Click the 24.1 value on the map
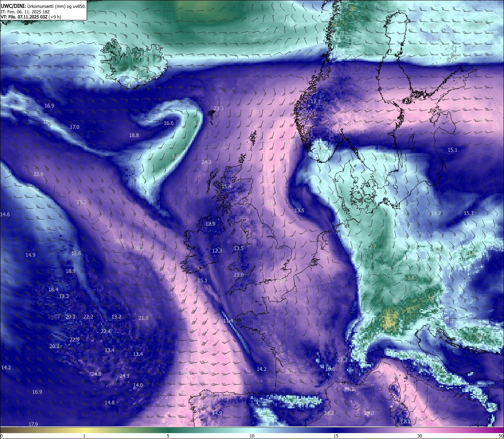 click(x=124, y=376)
